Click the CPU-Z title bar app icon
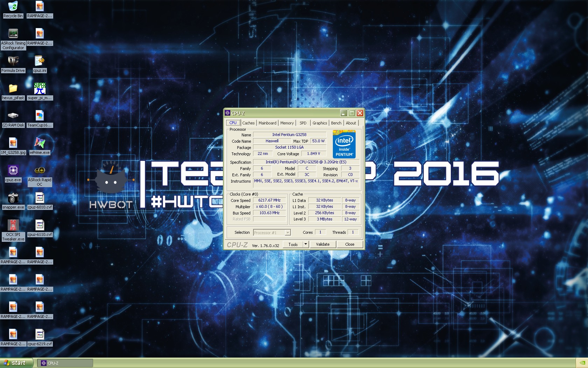This screenshot has height=368, width=588. tap(227, 113)
